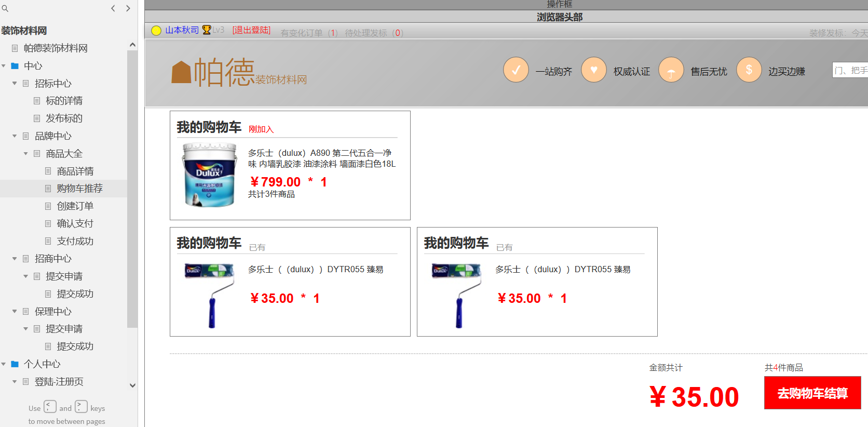Collapse the 保理中心 tree node
The image size is (868, 427).
pyautogui.click(x=15, y=312)
